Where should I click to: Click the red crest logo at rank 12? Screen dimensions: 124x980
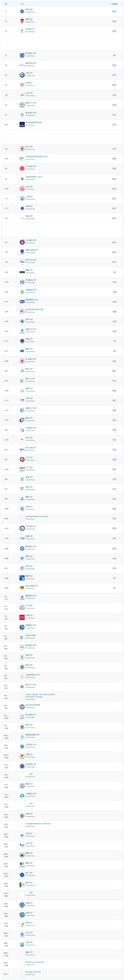point(22,21)
